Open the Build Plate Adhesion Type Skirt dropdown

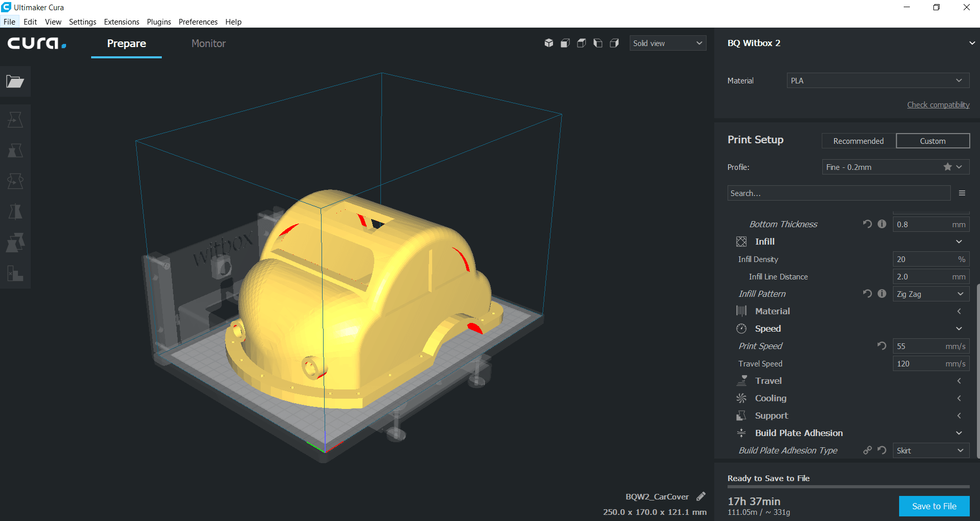(931, 450)
